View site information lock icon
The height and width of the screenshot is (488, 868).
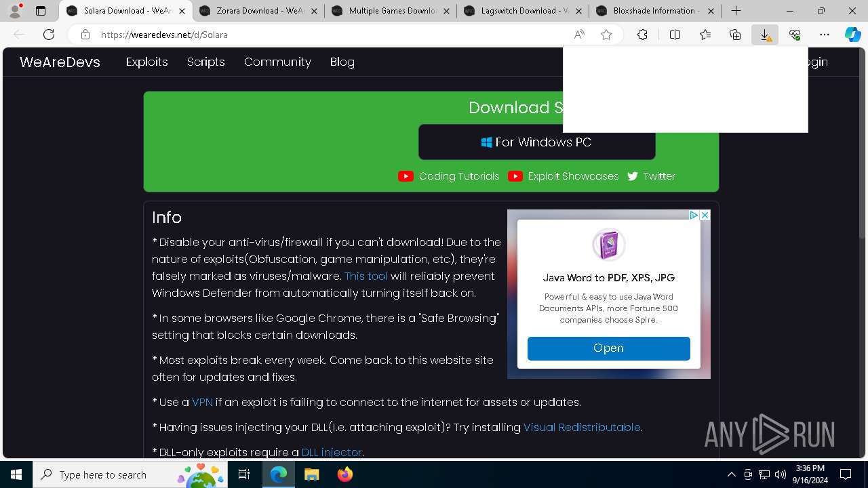(x=85, y=35)
